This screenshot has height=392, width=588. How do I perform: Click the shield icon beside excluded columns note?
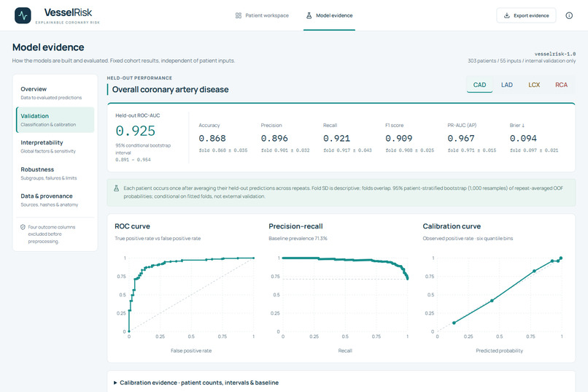[23, 227]
